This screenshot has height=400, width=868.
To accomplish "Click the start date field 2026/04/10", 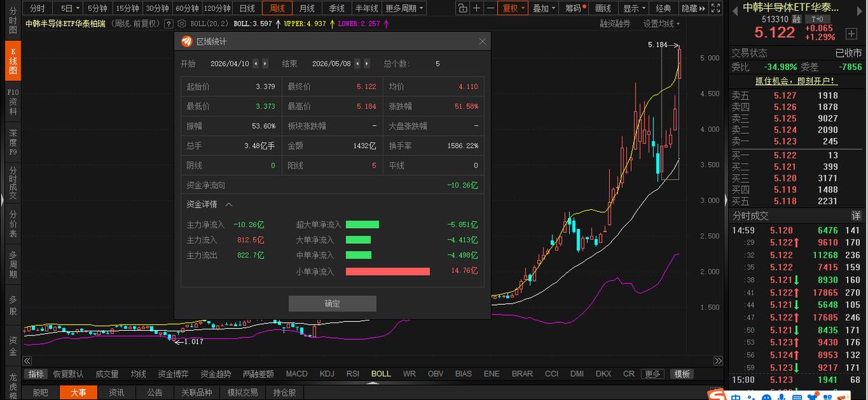I will point(230,63).
